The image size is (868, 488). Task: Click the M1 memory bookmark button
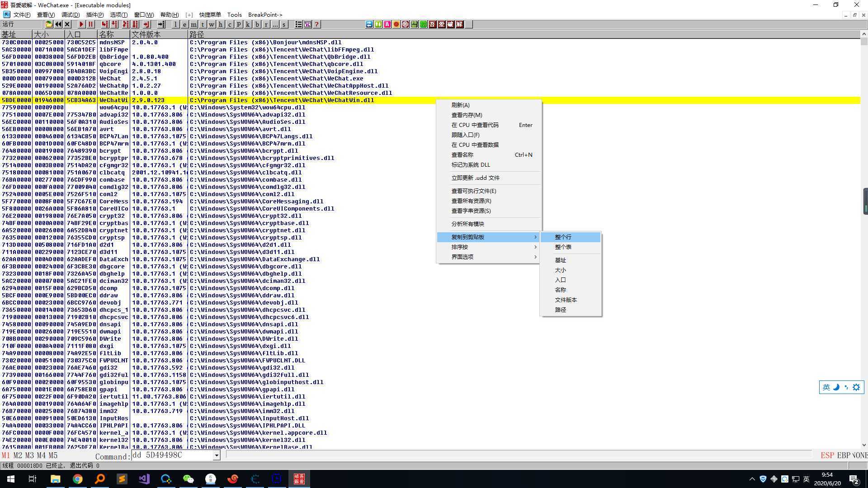tap(6, 455)
